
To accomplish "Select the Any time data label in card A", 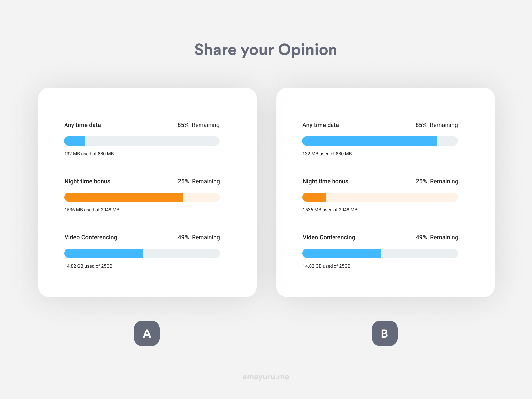I will tap(82, 125).
